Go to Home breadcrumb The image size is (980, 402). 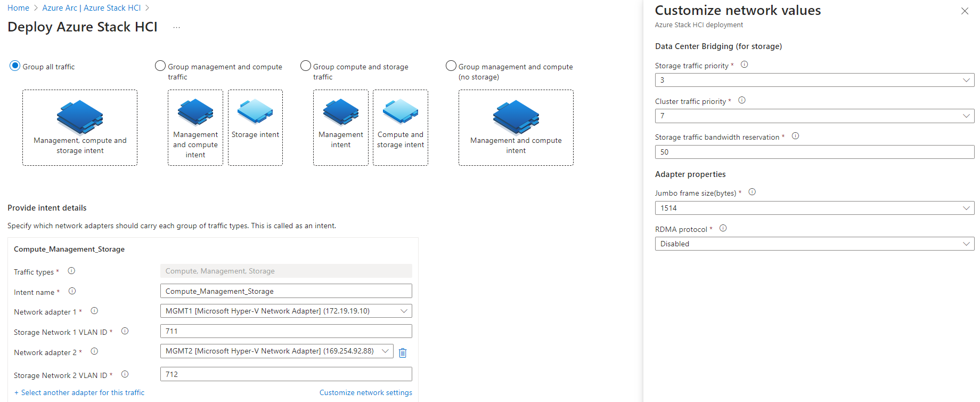pos(18,8)
